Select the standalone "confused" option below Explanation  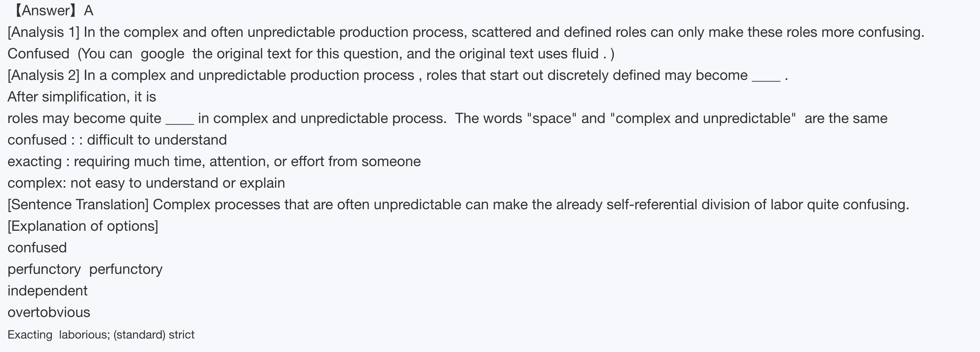pyautogui.click(x=37, y=248)
